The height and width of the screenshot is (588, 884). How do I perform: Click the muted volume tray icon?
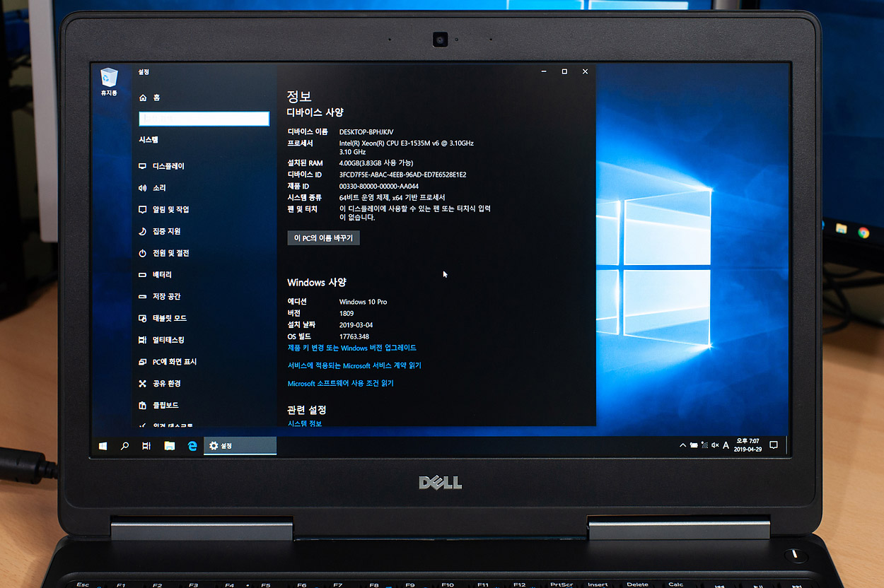[x=715, y=445]
